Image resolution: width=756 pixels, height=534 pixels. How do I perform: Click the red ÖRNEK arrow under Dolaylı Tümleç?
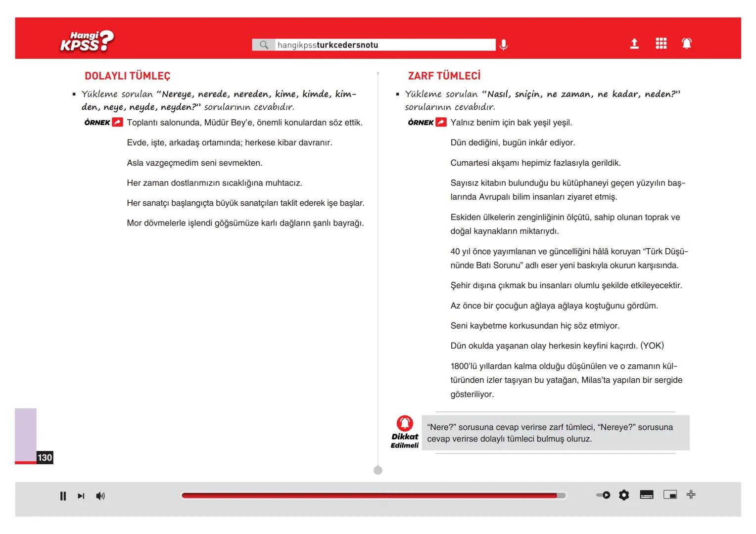[x=117, y=123]
